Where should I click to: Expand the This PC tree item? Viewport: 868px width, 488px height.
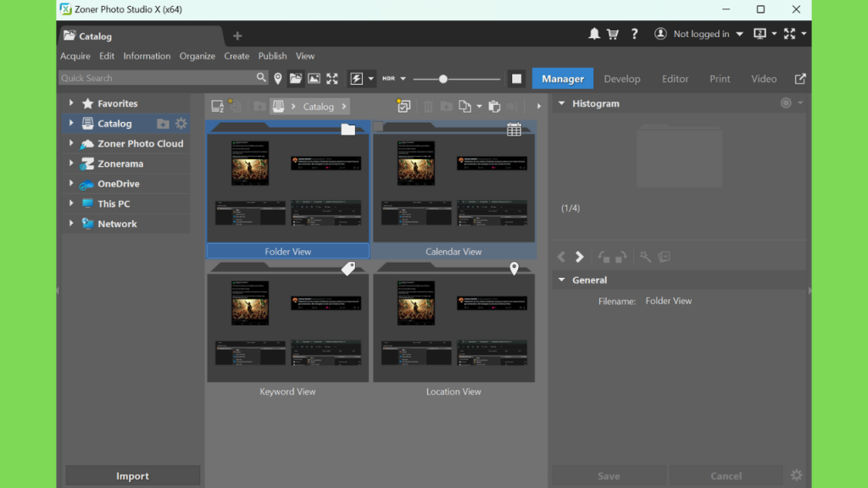pos(71,203)
